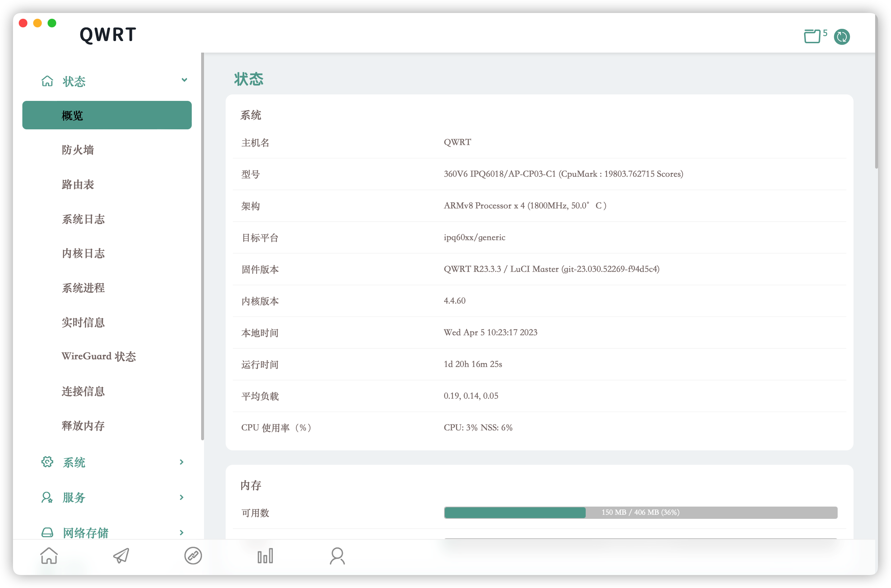Open 释放内存 in the sidebar
Screen dimensions: 891x588
click(83, 426)
